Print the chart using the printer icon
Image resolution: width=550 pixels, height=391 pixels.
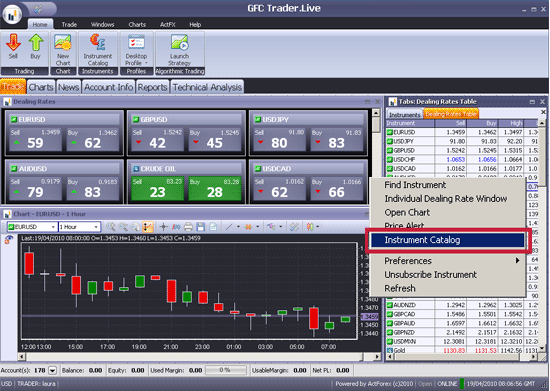[188, 227]
